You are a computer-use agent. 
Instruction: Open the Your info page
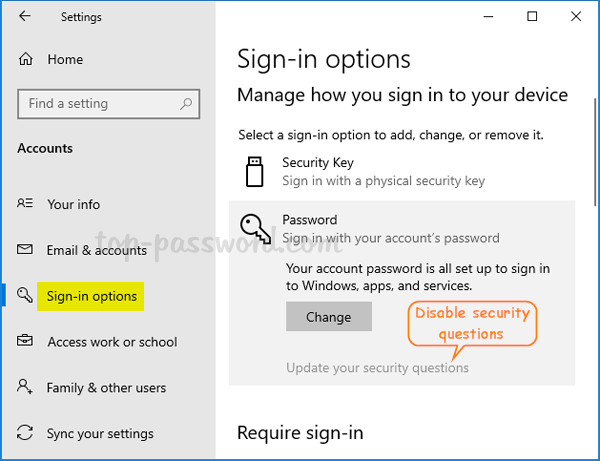tap(74, 204)
